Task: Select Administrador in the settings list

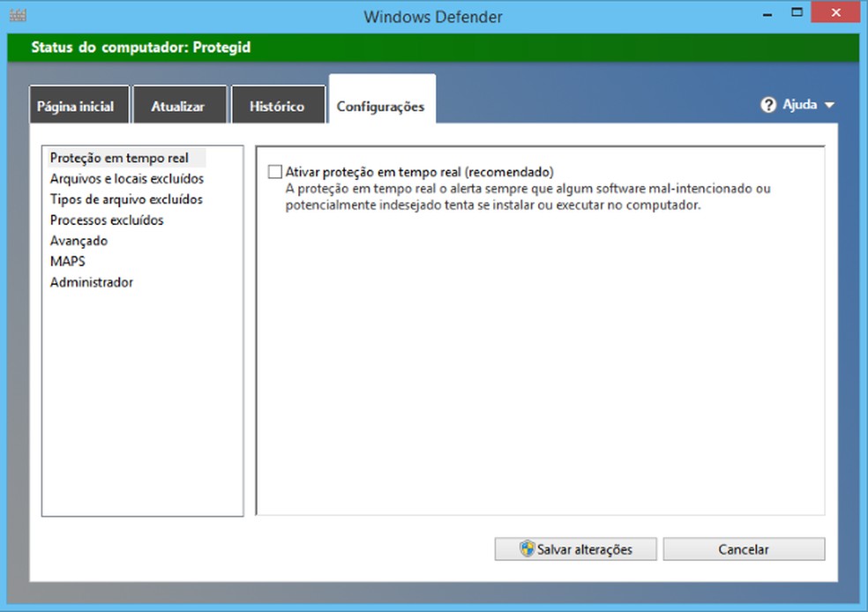Action: pos(92,282)
